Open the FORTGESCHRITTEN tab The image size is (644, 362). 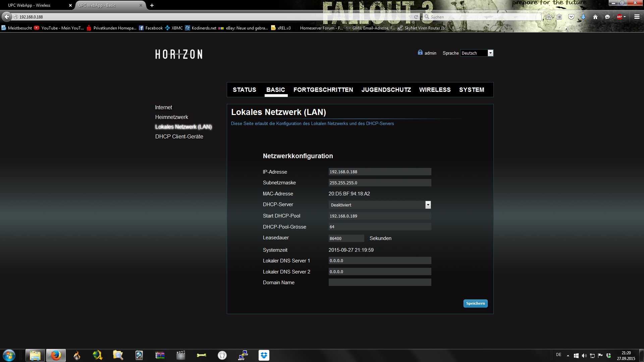click(x=323, y=90)
